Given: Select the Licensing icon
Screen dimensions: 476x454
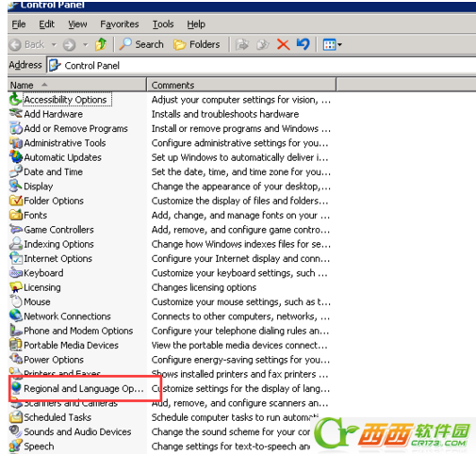Looking at the screenshot, I should [16, 287].
